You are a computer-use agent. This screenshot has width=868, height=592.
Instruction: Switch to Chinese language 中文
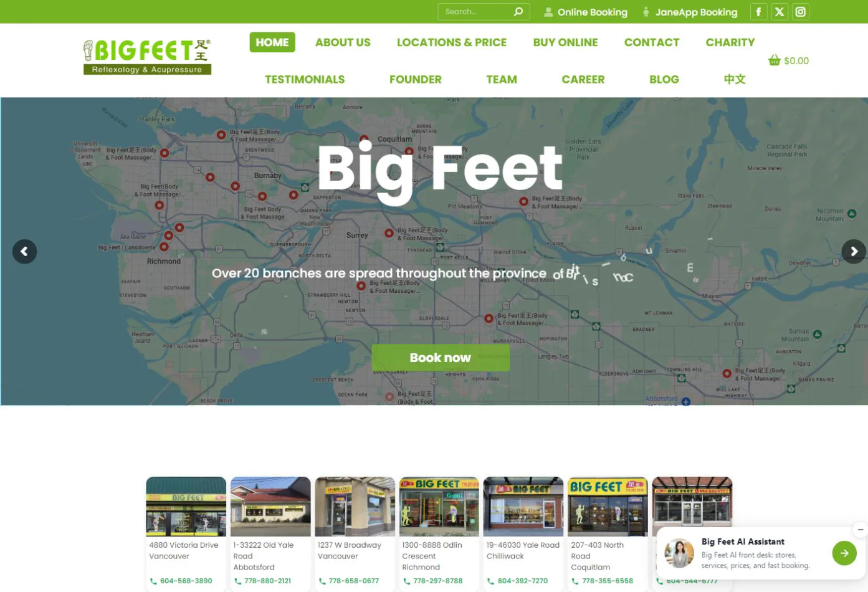(x=735, y=79)
